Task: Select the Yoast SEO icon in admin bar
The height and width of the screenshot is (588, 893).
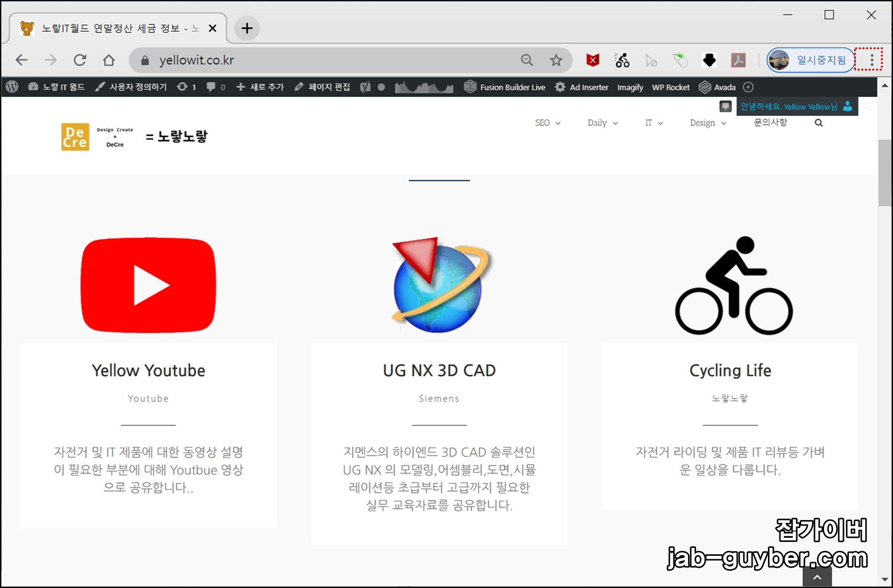Action: pos(366,87)
